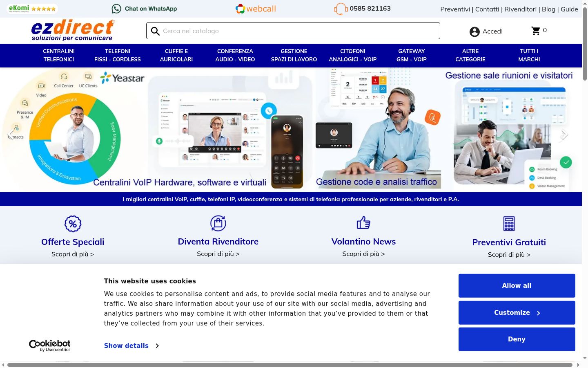Click the Accedi user account icon

(474, 31)
